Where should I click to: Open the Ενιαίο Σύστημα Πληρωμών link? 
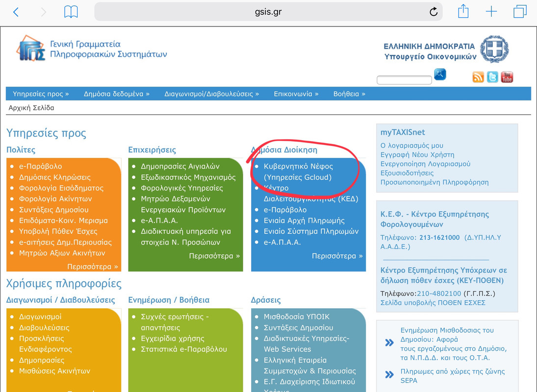tap(311, 231)
